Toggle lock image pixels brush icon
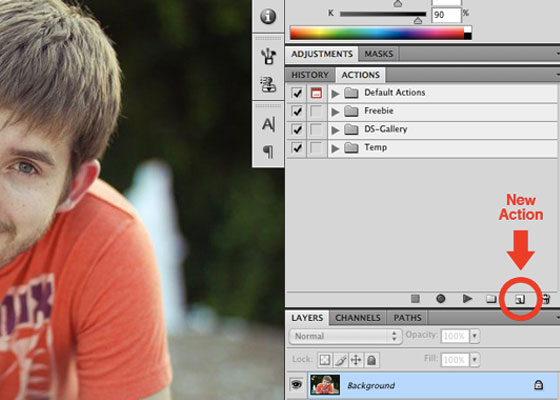Screen dimensions: 560x400 pyautogui.click(x=340, y=360)
